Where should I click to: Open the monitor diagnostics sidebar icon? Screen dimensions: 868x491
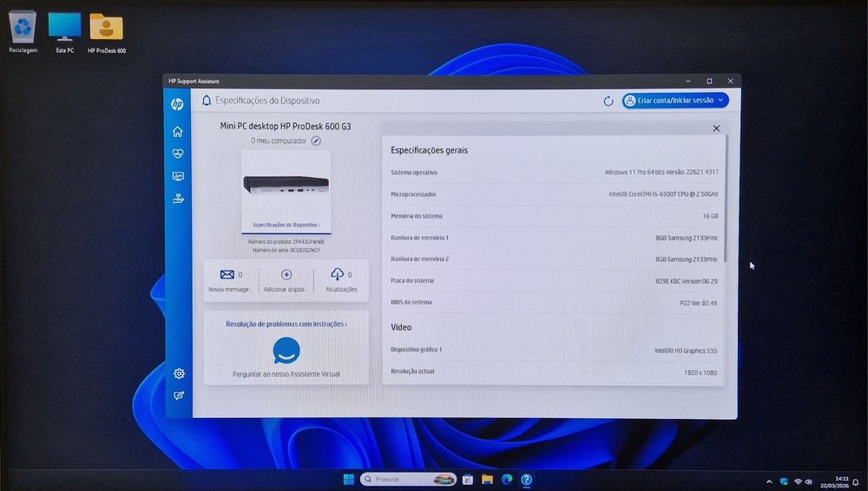(178, 176)
